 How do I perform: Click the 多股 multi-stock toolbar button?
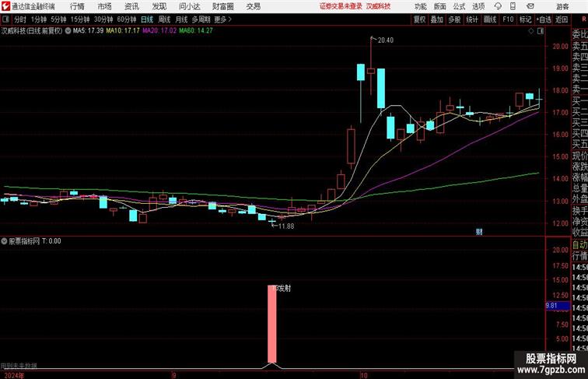coord(454,19)
